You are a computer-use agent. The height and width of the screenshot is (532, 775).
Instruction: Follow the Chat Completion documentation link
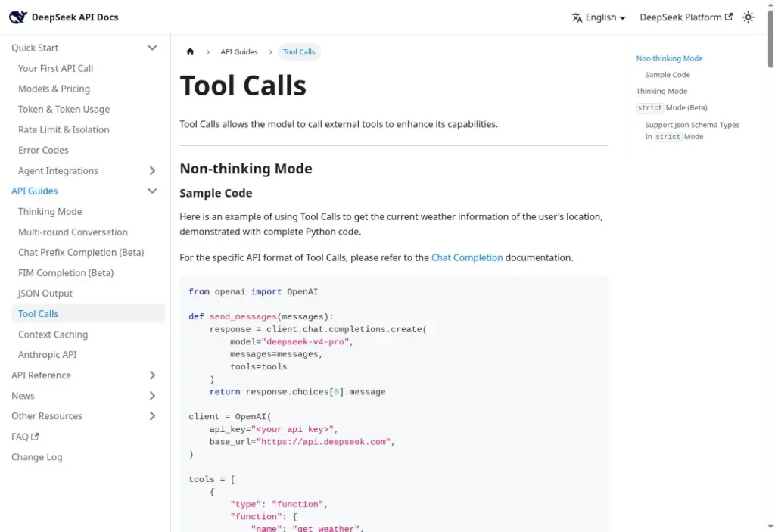click(x=466, y=257)
